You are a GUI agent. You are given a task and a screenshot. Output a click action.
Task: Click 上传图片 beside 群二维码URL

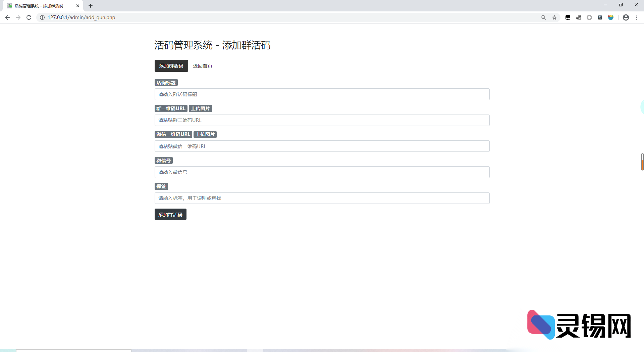pos(201,108)
